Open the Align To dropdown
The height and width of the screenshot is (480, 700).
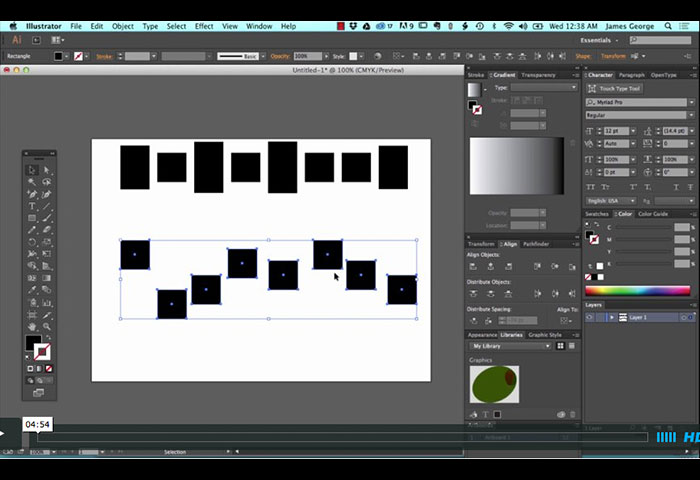pos(566,321)
